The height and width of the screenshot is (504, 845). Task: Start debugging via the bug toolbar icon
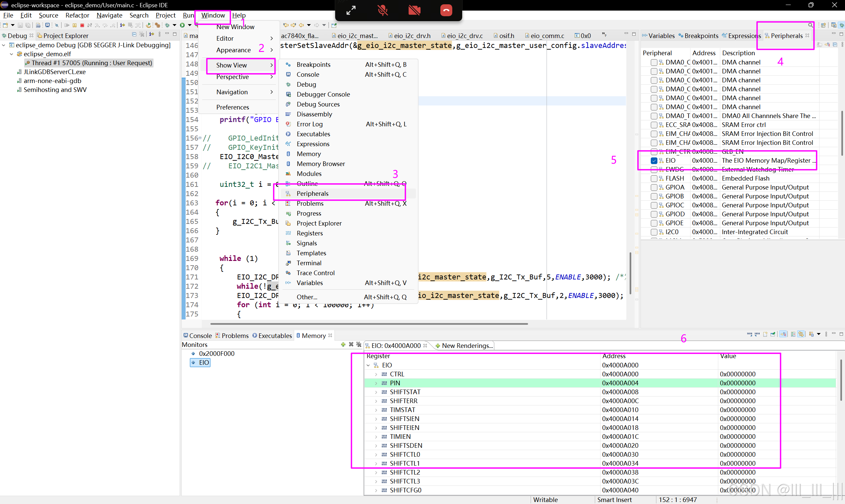[x=167, y=25]
